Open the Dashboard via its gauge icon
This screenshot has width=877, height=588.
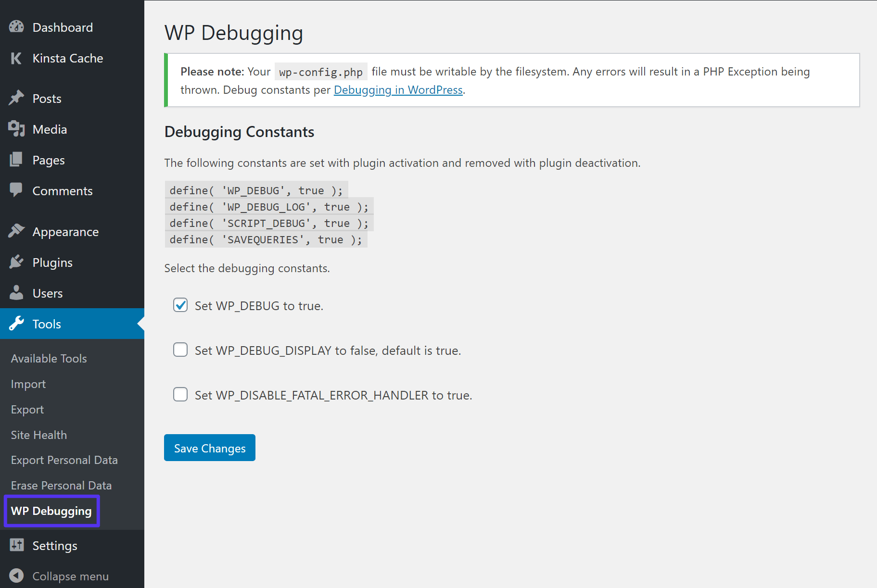click(x=16, y=27)
